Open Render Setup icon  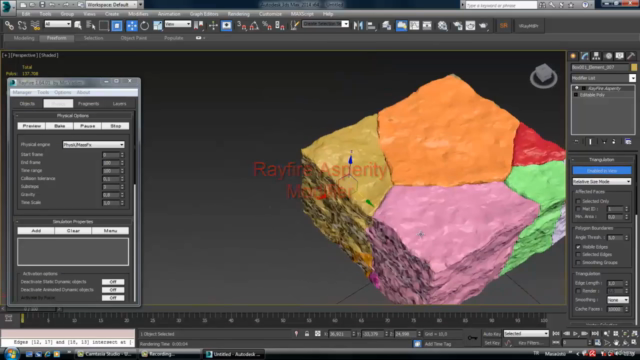coord(457,26)
